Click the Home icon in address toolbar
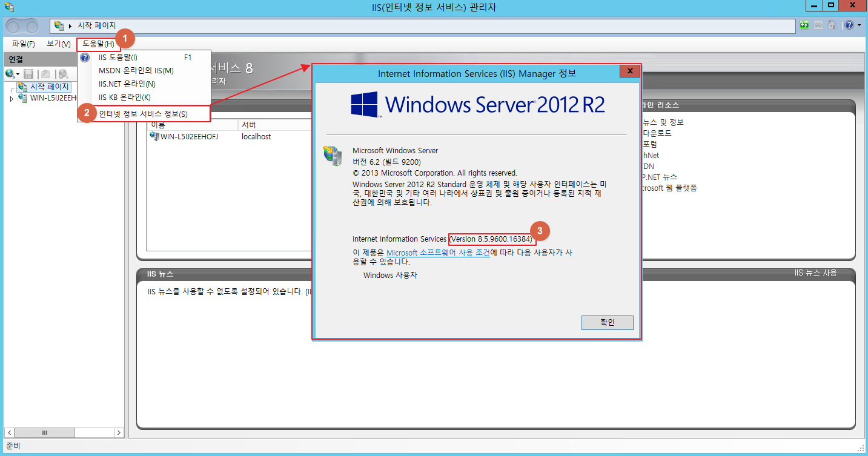The width and height of the screenshot is (868, 456). point(832,25)
